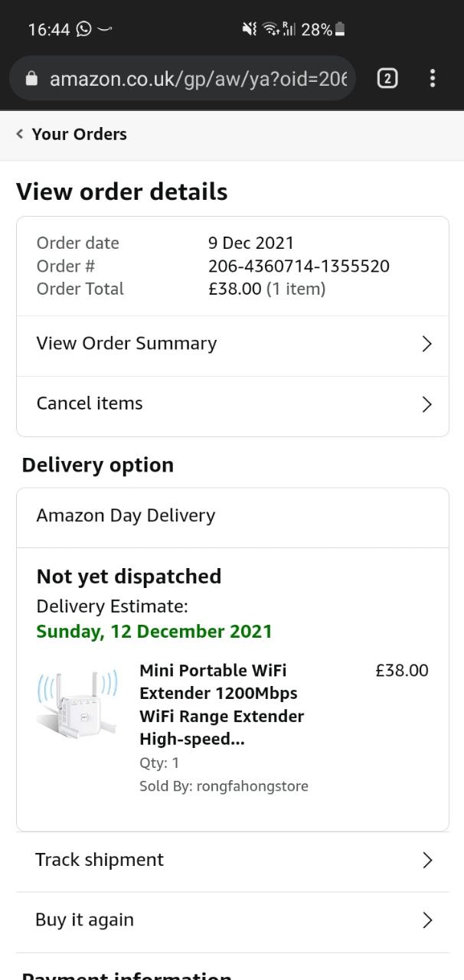Tap the back chevron beside Your Orders
This screenshot has width=464, height=980.
(x=20, y=134)
